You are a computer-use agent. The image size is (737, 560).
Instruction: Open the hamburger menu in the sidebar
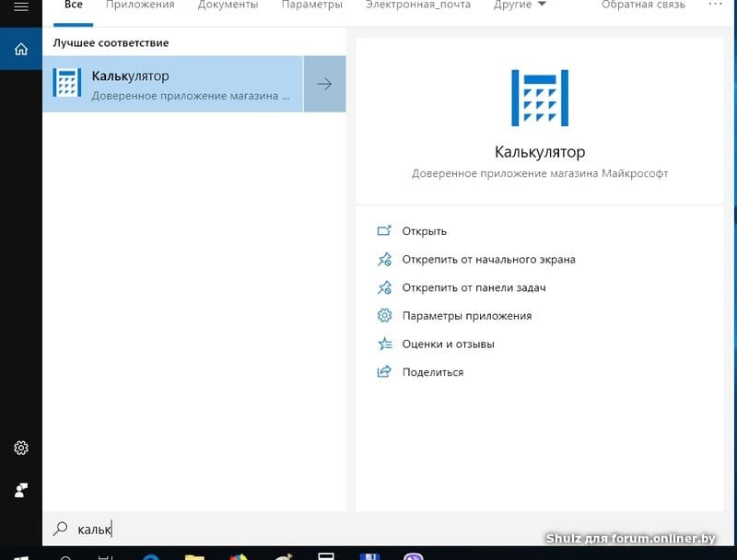(20, 6)
